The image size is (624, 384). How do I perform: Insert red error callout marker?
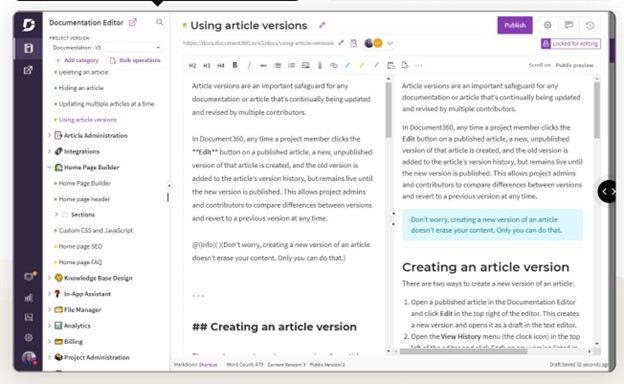pos(376,65)
